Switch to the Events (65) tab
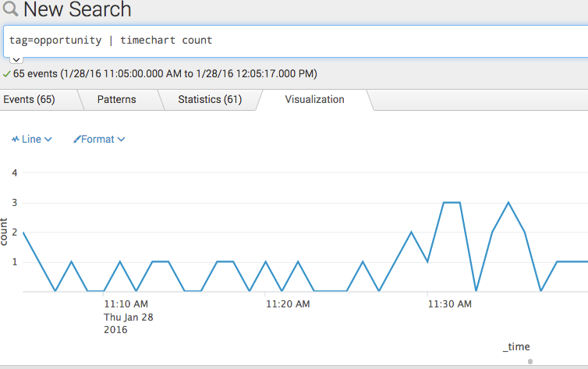This screenshot has height=369, width=588. 29,100
